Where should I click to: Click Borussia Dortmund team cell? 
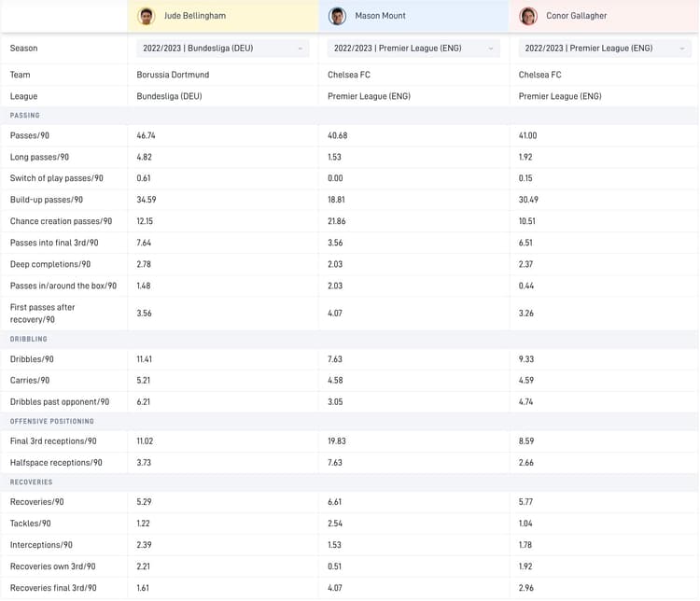174,75
